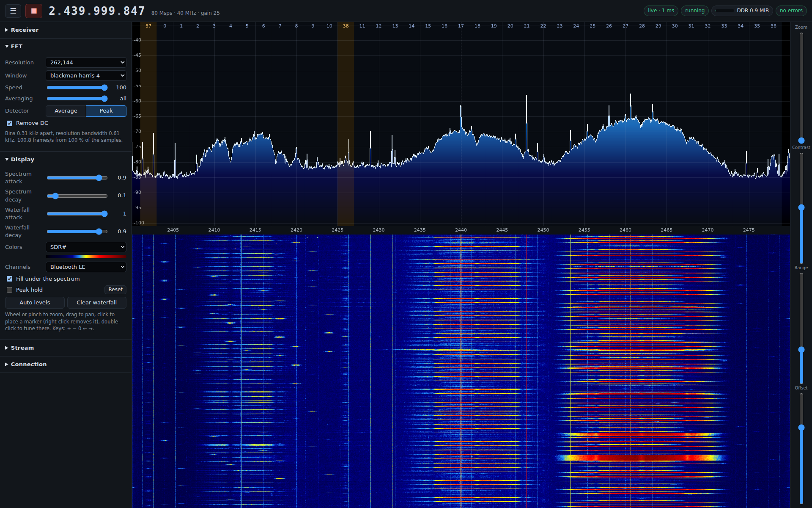Image resolution: width=812 pixels, height=508 pixels.
Task: Click the center frequency readout 2.439.999.847
Action: [97, 11]
